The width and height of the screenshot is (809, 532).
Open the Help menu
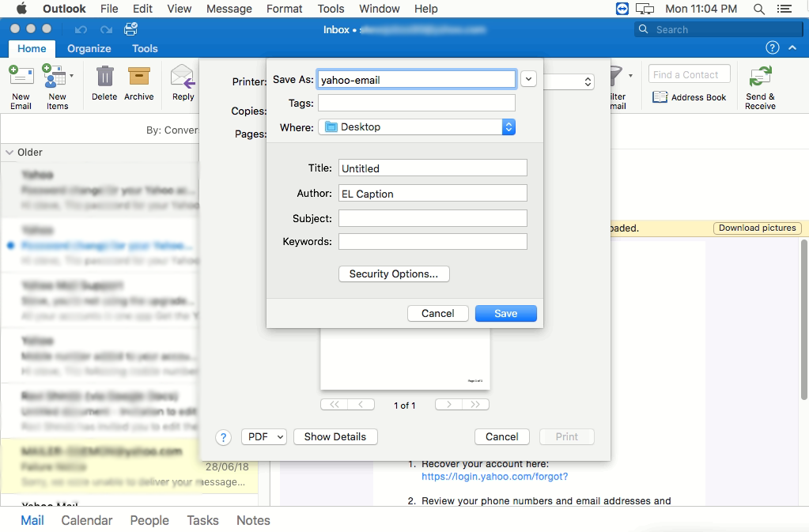pos(425,9)
